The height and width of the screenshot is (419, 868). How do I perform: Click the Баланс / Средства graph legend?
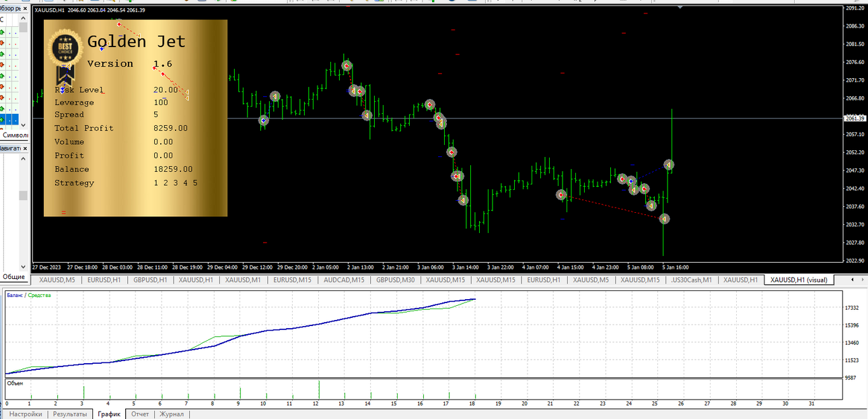(28, 295)
